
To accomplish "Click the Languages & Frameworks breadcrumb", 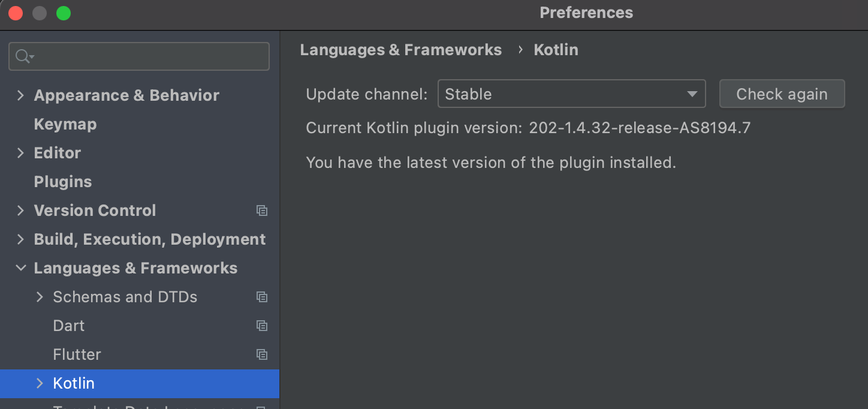I will click(x=400, y=50).
